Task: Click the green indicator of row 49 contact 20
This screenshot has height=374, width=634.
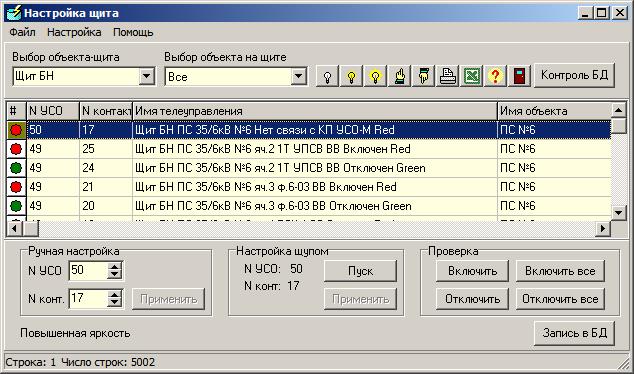Action: pyautogui.click(x=16, y=206)
